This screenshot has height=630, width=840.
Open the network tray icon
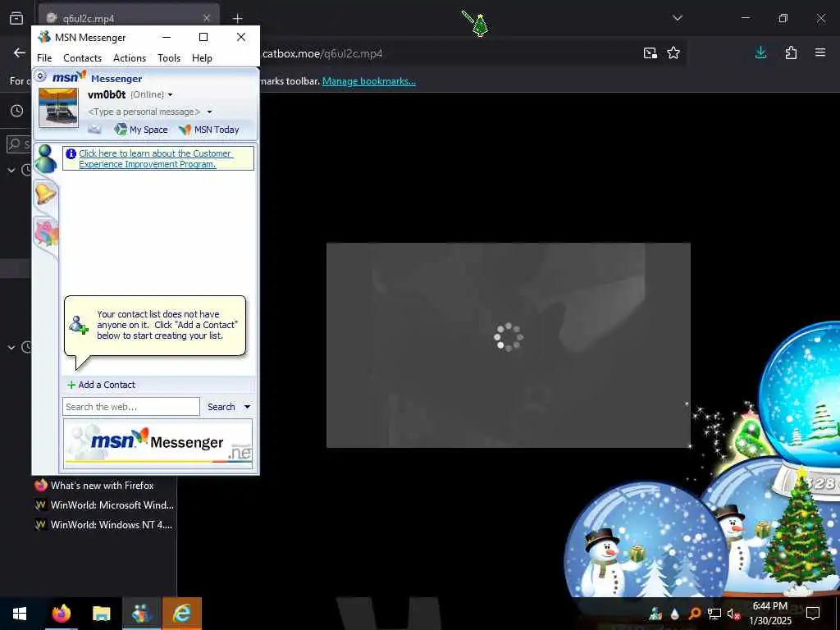coord(714,614)
